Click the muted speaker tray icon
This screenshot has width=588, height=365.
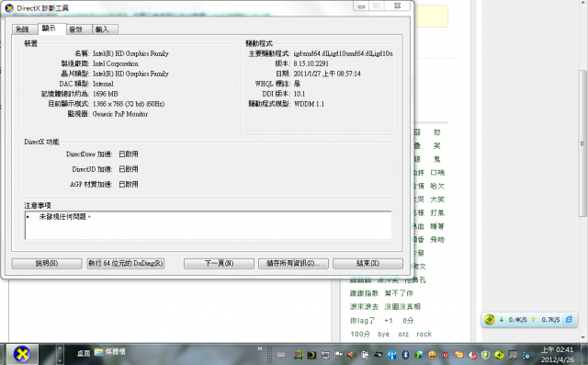[472, 355]
